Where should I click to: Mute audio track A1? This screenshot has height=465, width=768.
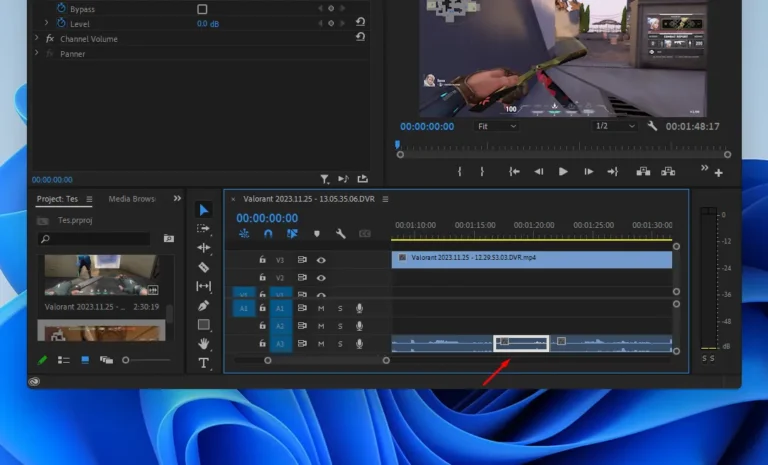(321, 308)
